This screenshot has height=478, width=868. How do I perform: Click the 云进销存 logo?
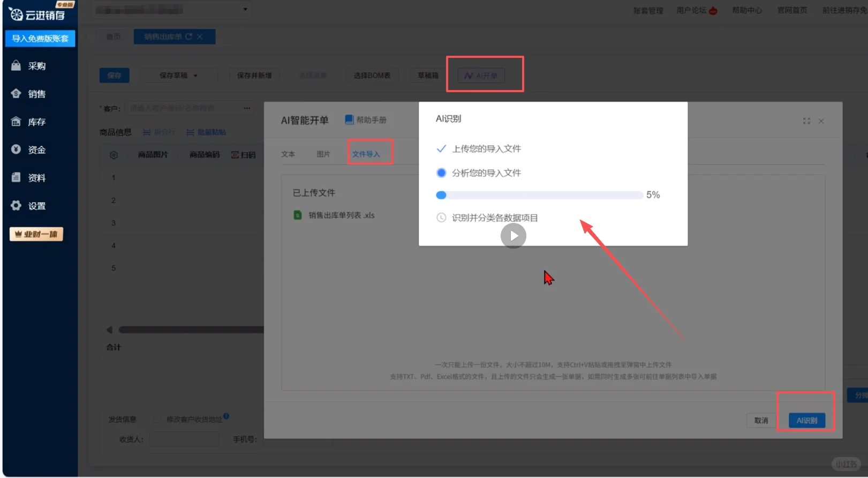[37, 14]
